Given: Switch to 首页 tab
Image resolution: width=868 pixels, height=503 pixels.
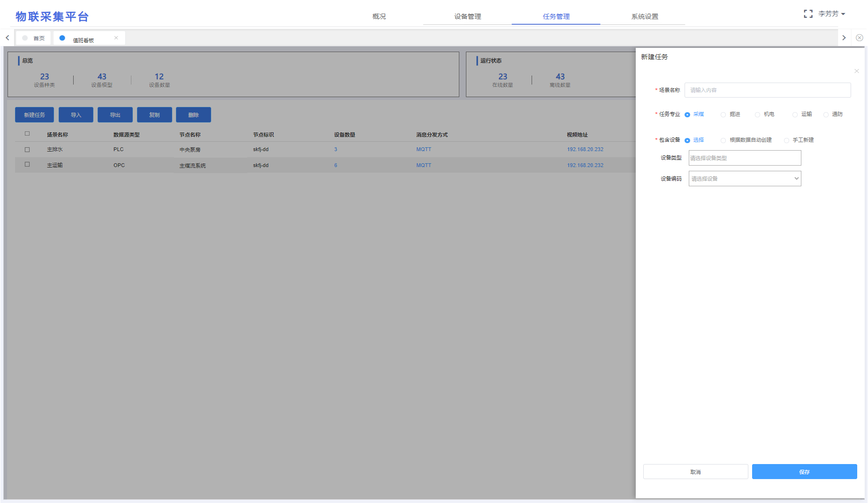Looking at the screenshot, I should (34, 38).
